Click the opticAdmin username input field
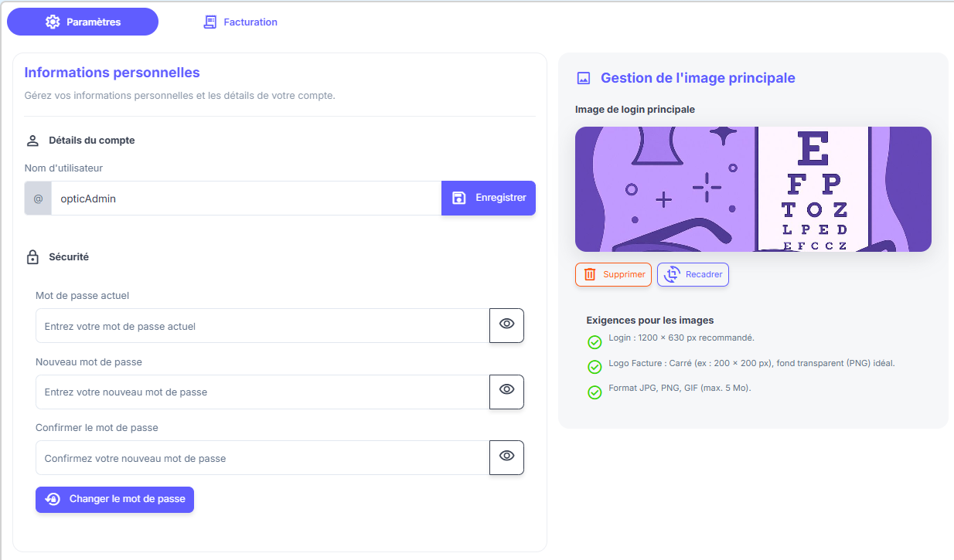This screenshot has height=560, width=954. (x=232, y=198)
